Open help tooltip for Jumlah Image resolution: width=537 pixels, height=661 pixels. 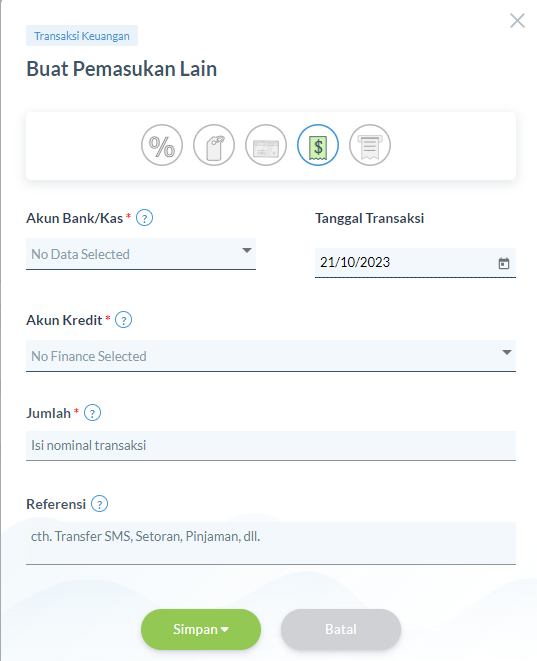pos(92,413)
